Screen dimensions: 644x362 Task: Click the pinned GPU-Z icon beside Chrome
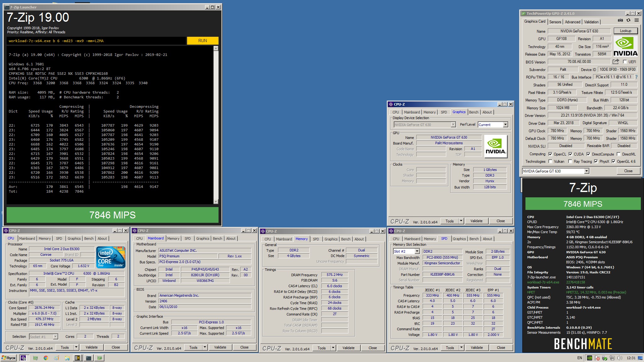(x=36, y=358)
